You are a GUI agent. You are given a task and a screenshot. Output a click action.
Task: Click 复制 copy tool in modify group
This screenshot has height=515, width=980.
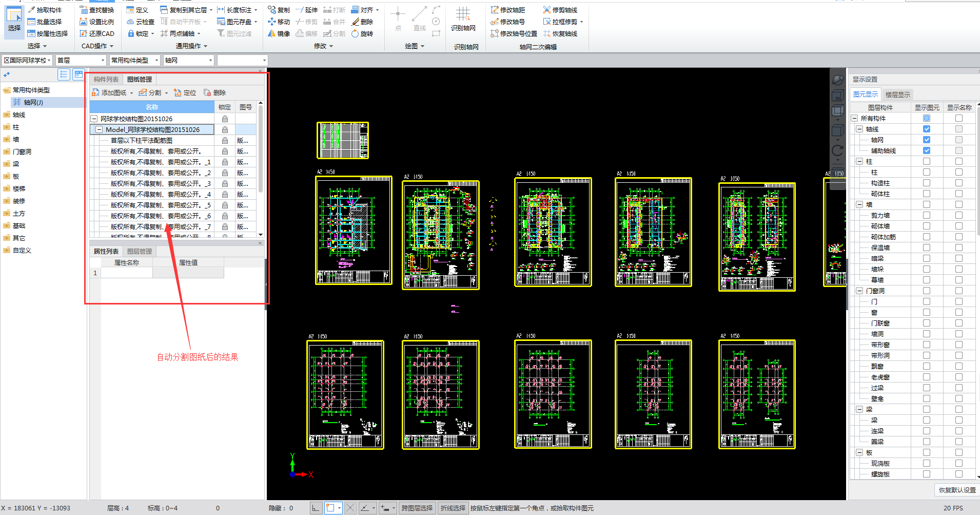(x=279, y=10)
